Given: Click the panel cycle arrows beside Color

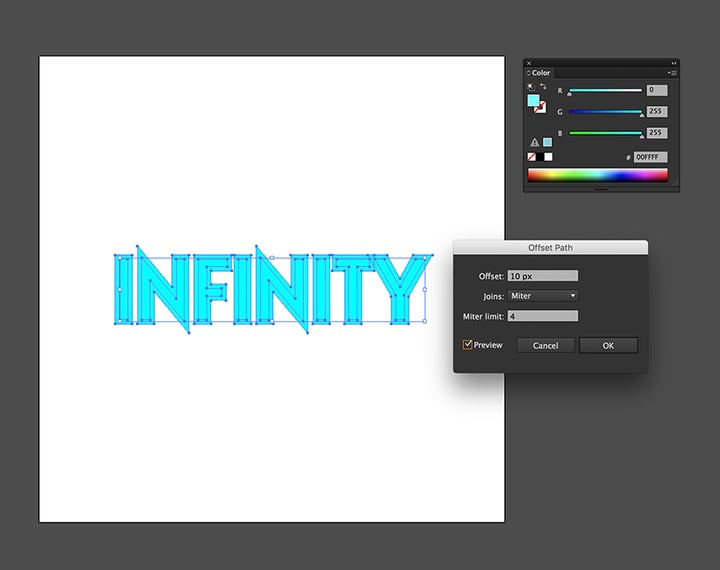Looking at the screenshot, I should pos(529,73).
